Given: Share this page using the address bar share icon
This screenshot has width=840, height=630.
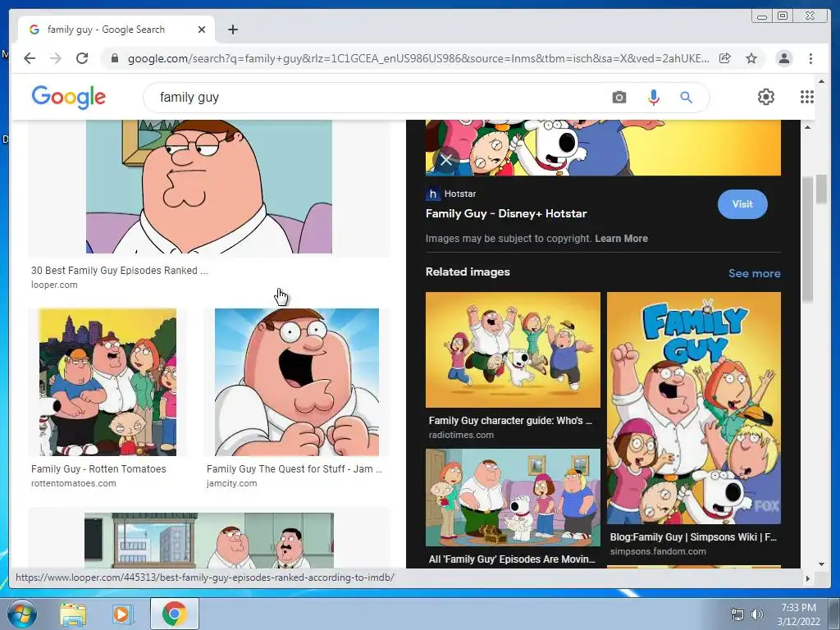Looking at the screenshot, I should coord(725,58).
